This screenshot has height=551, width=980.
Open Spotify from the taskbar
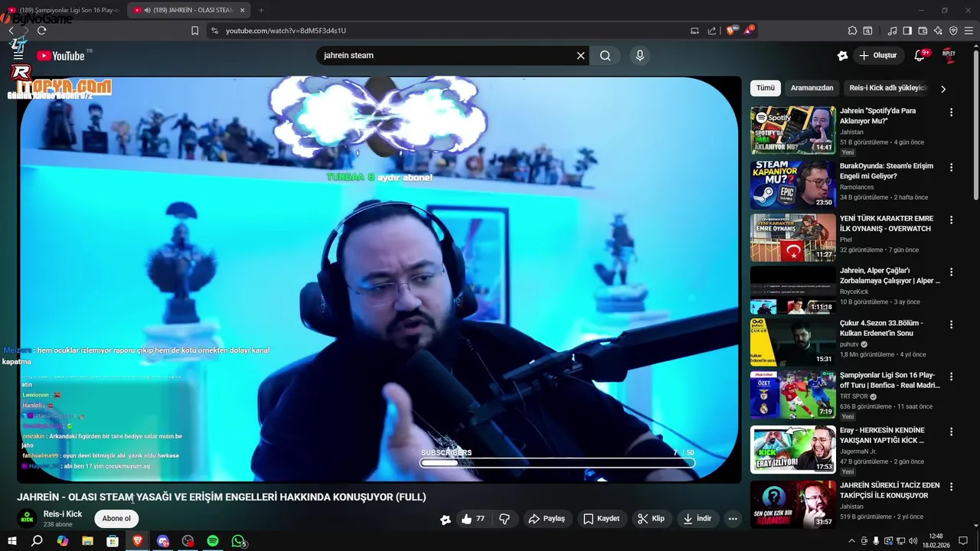(213, 541)
